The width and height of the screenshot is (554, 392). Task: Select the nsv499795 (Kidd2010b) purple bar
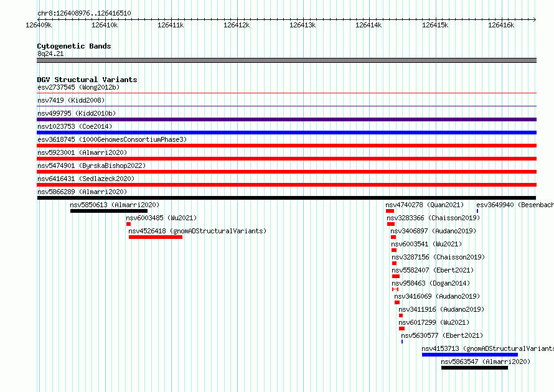click(286, 119)
